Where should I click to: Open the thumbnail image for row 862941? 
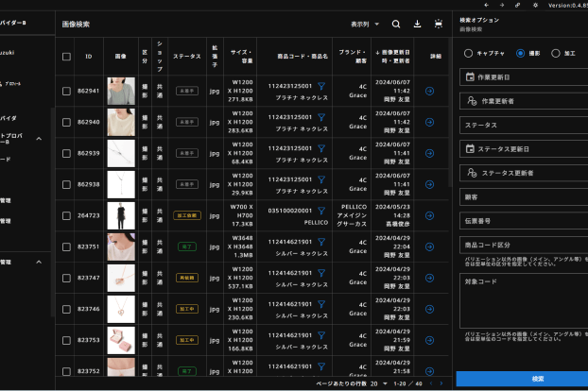coord(121,91)
